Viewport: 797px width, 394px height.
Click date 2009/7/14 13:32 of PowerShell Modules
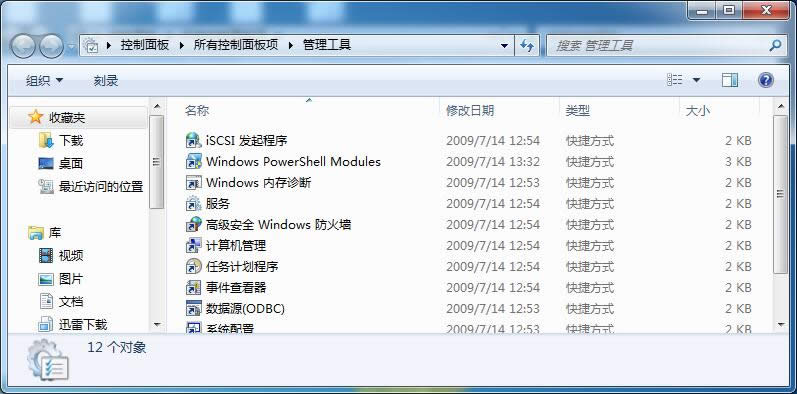(x=493, y=162)
